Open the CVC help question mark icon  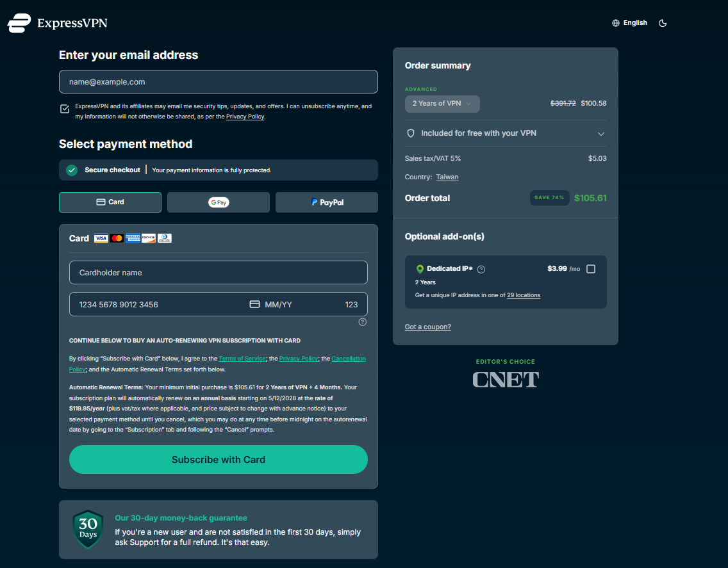(x=362, y=322)
